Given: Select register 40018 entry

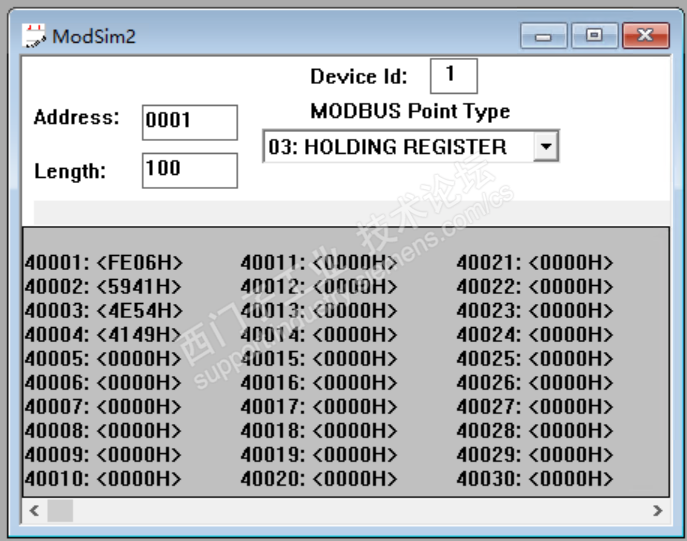Looking at the screenshot, I should point(319,431).
